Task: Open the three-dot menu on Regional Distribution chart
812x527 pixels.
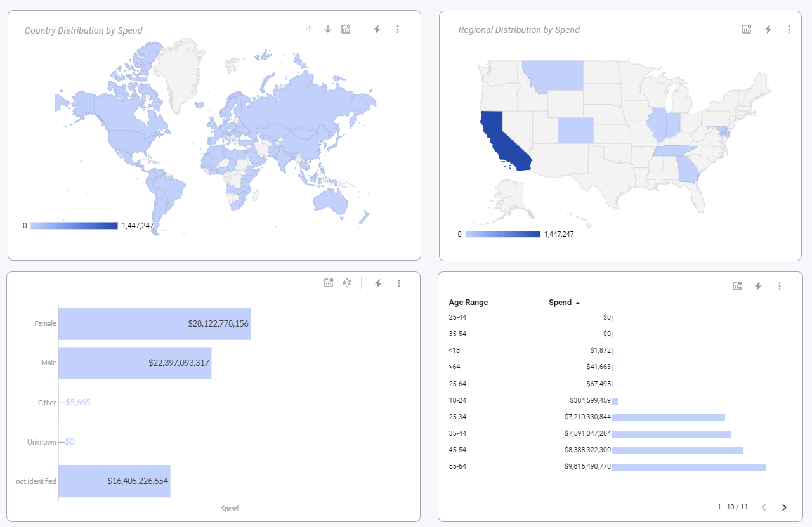Action: (x=789, y=29)
